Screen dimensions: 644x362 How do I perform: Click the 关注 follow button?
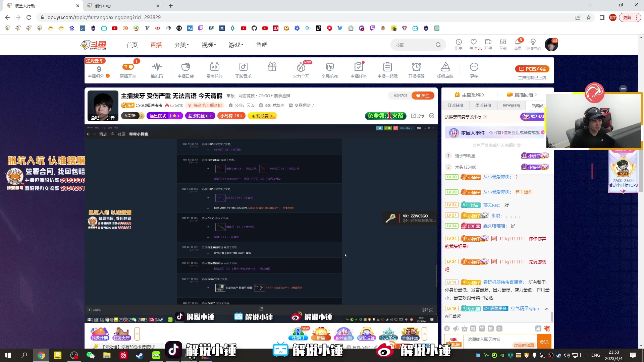pyautogui.click(x=423, y=96)
